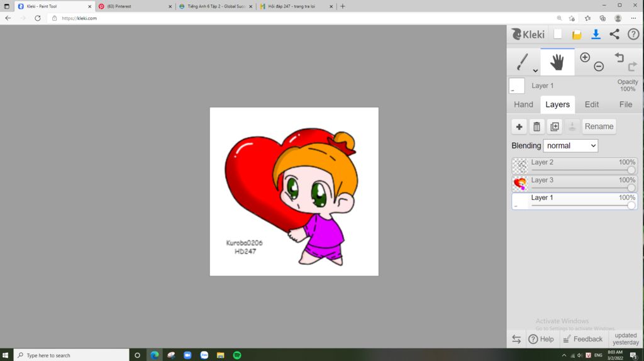Open the Kleki help question mark
This screenshot has height=361, width=644.
coord(633,35)
